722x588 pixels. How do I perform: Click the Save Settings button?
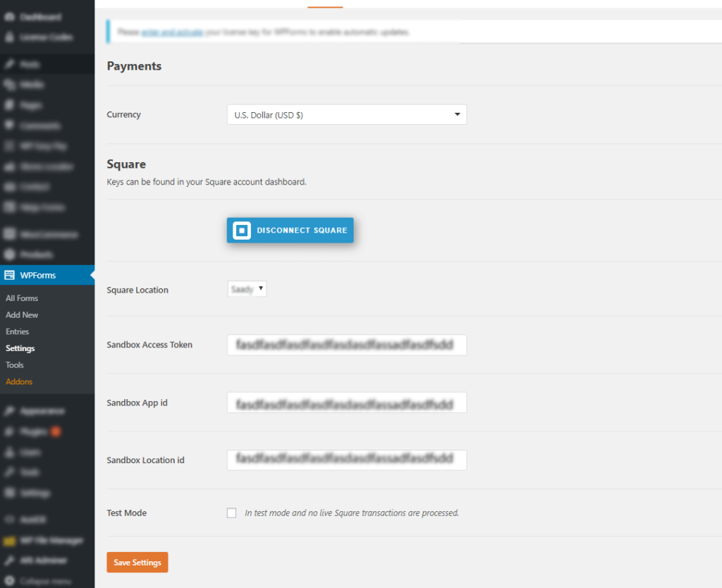[x=137, y=562]
